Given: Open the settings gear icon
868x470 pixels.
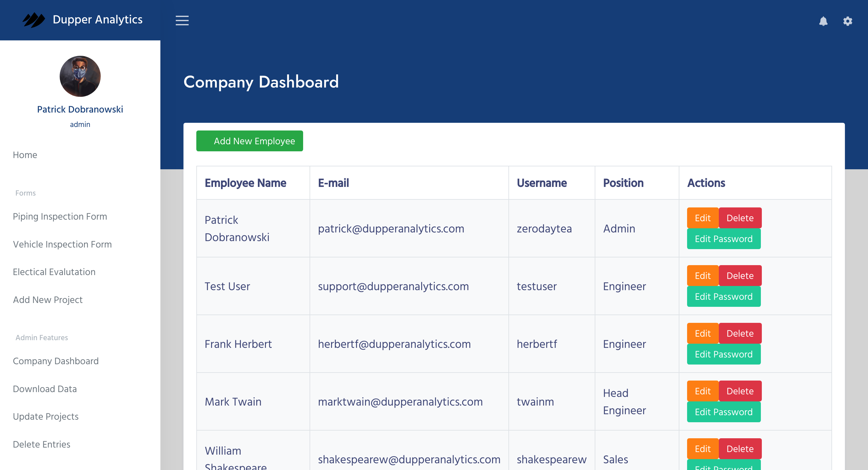Looking at the screenshot, I should (x=847, y=21).
